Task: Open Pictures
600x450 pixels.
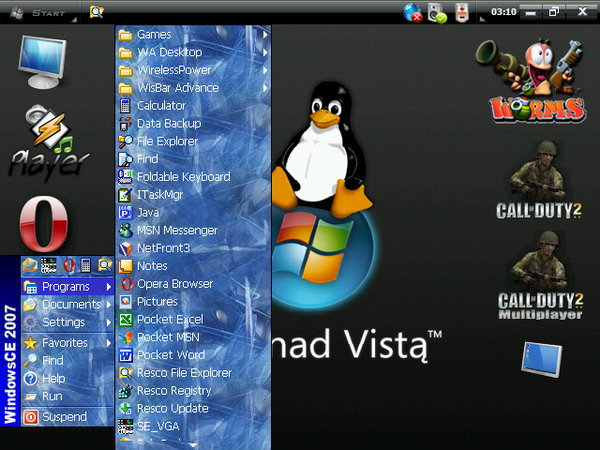Action: (x=193, y=302)
